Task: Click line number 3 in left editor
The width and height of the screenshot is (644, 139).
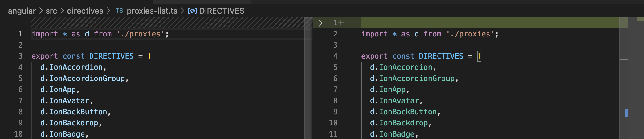Action: (20, 56)
